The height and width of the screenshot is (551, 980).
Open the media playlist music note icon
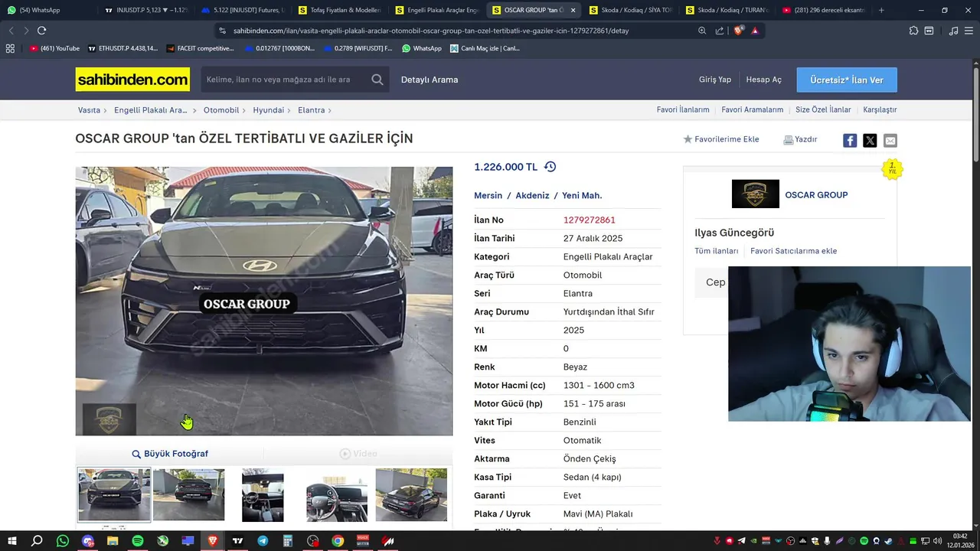(x=953, y=31)
